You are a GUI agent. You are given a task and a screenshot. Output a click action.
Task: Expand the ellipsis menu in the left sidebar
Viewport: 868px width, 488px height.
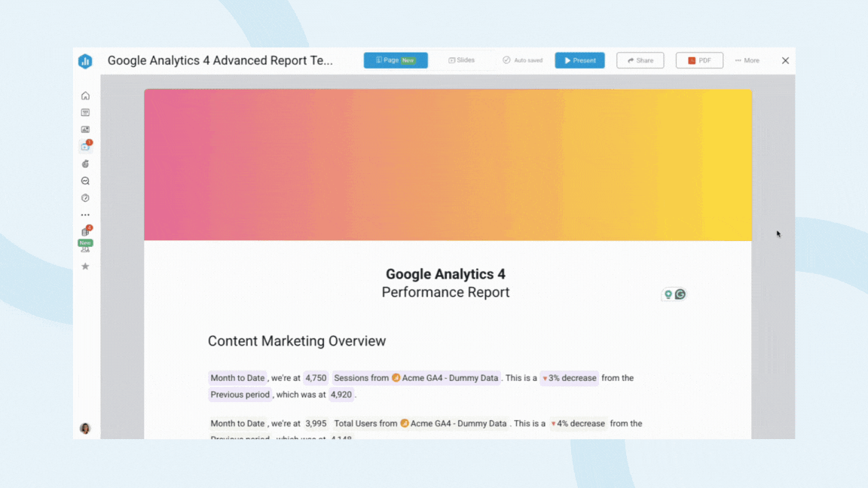85,214
